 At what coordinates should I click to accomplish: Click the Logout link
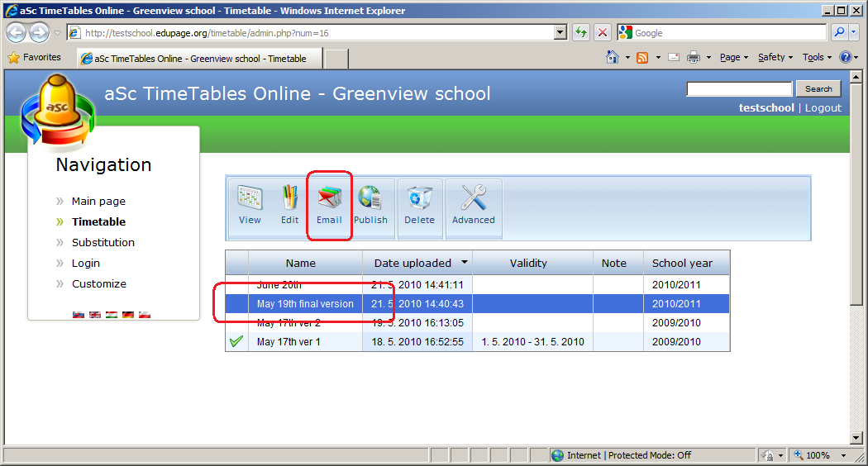tap(823, 108)
